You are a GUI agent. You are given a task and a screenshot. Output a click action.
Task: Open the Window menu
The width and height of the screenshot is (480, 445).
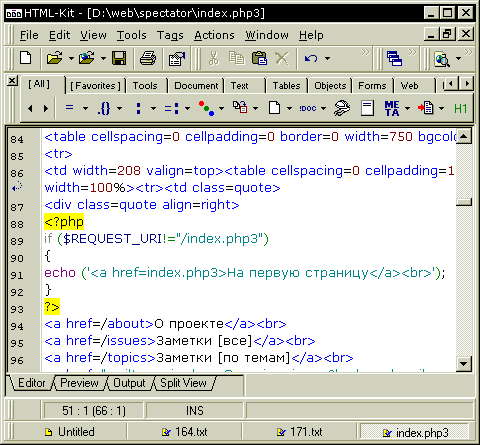click(x=267, y=35)
